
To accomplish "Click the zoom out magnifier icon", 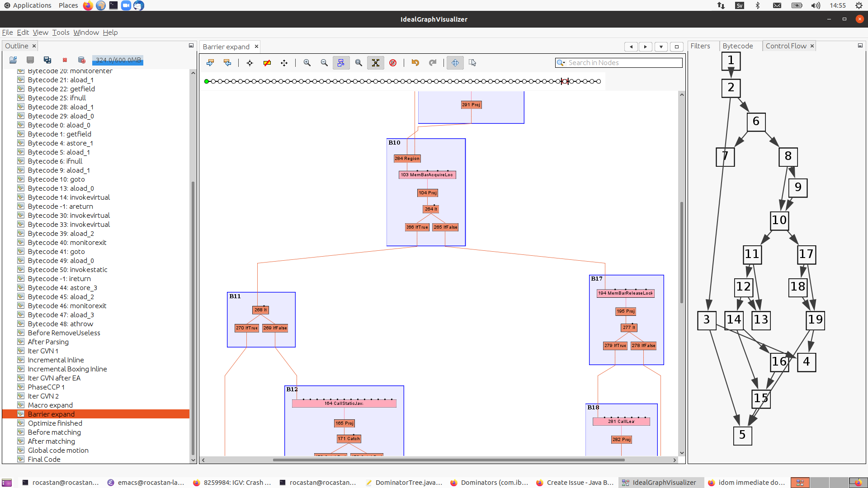I will tap(324, 63).
